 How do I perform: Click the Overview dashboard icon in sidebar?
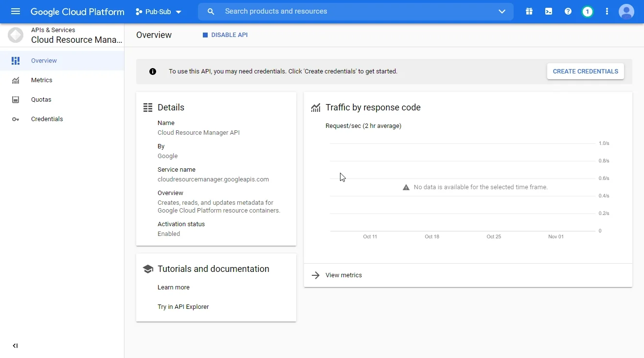click(16, 61)
